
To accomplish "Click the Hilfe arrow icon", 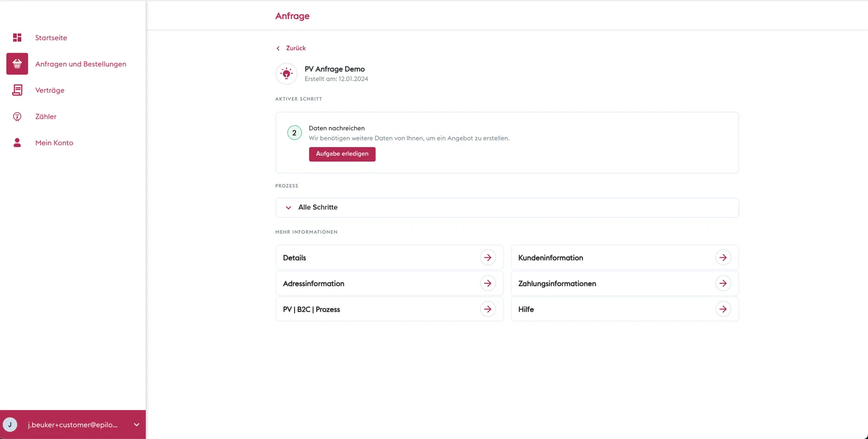I will tap(723, 309).
